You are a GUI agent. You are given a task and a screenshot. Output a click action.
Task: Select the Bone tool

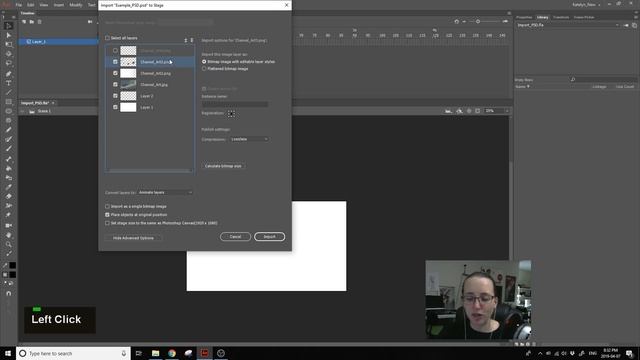point(9,159)
